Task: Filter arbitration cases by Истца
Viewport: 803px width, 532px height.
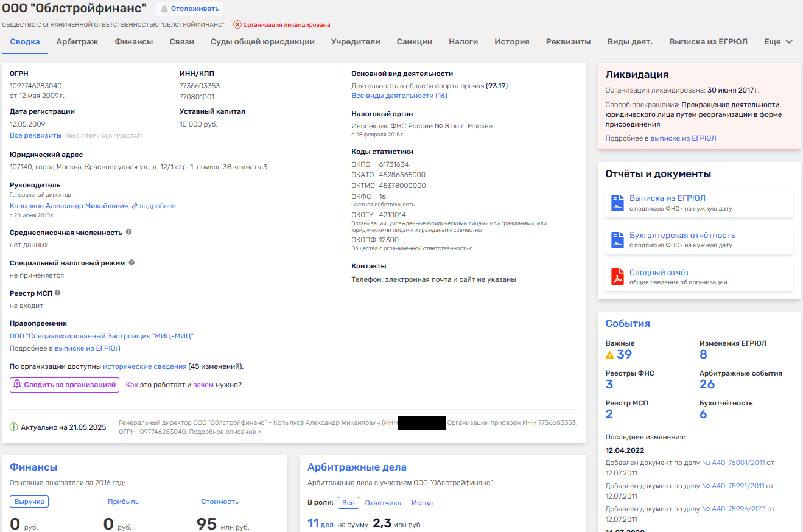Action: (x=422, y=503)
